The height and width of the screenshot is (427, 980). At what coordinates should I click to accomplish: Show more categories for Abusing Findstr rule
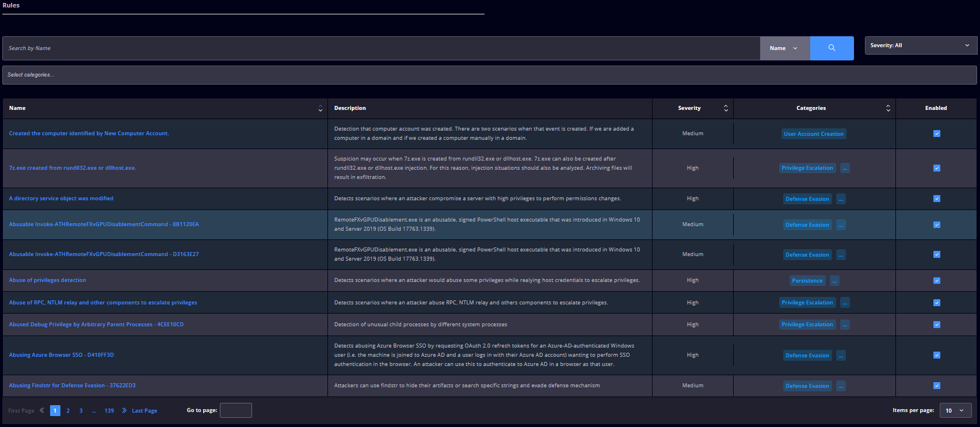(841, 386)
